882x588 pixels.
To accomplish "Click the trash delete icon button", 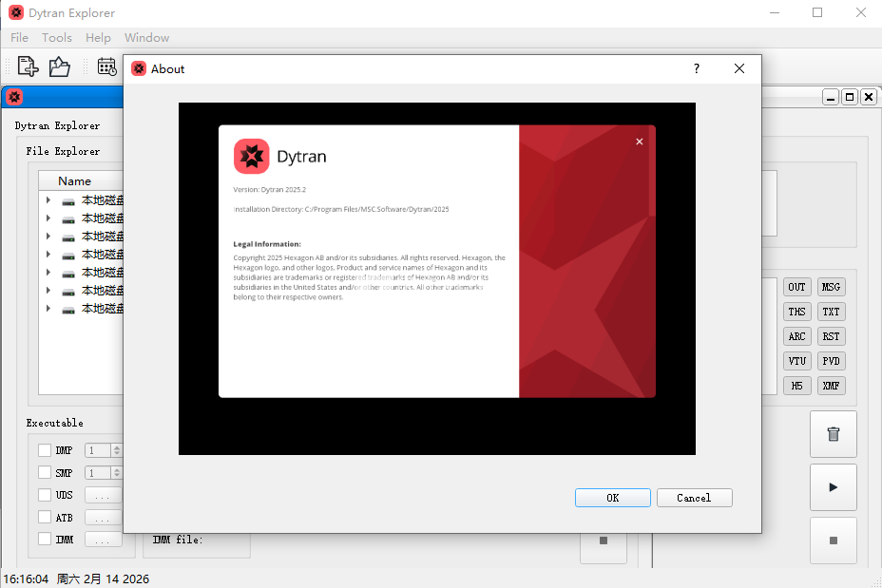I will tap(833, 434).
